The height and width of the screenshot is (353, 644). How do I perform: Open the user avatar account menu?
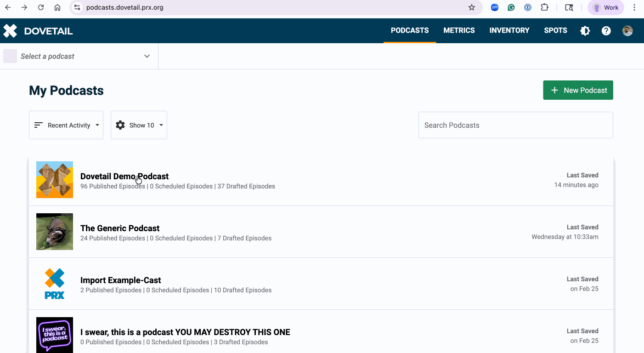tap(627, 31)
